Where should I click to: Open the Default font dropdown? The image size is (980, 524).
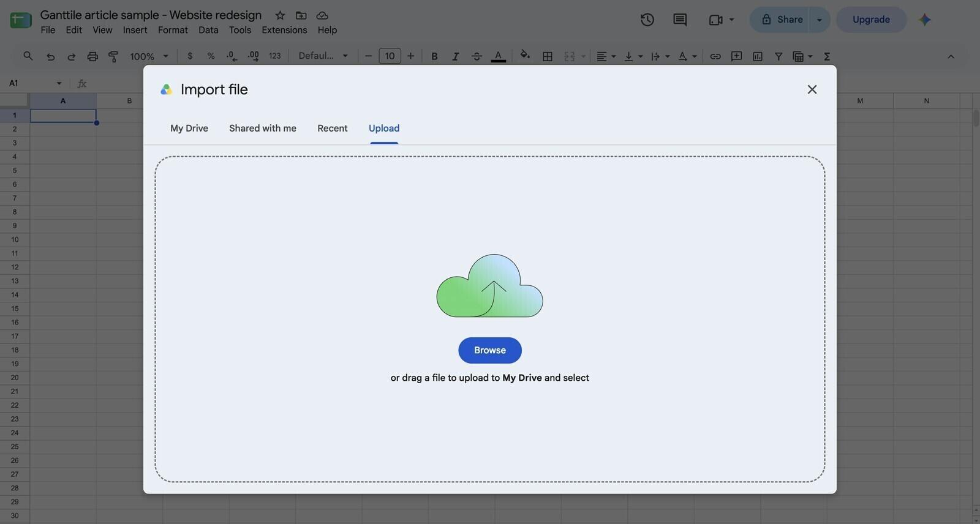323,56
